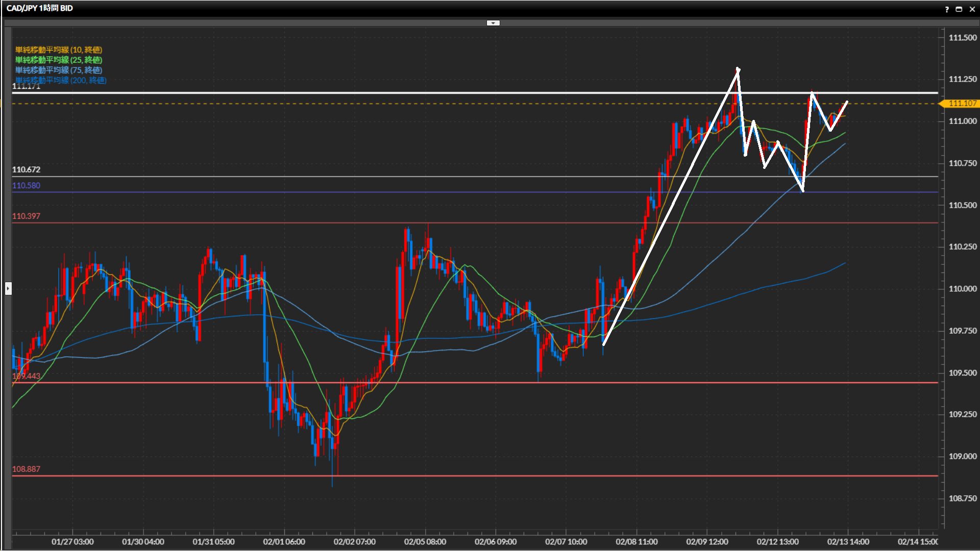Select the current price tag 111.107
Image resolution: width=980 pixels, height=551 pixels.
pyautogui.click(x=962, y=104)
